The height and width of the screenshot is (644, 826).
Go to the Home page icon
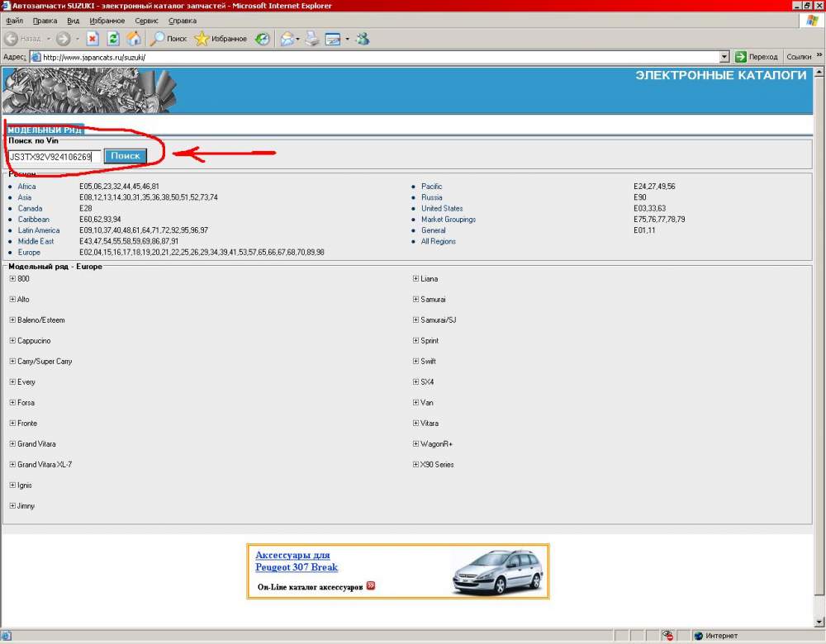[x=135, y=39]
